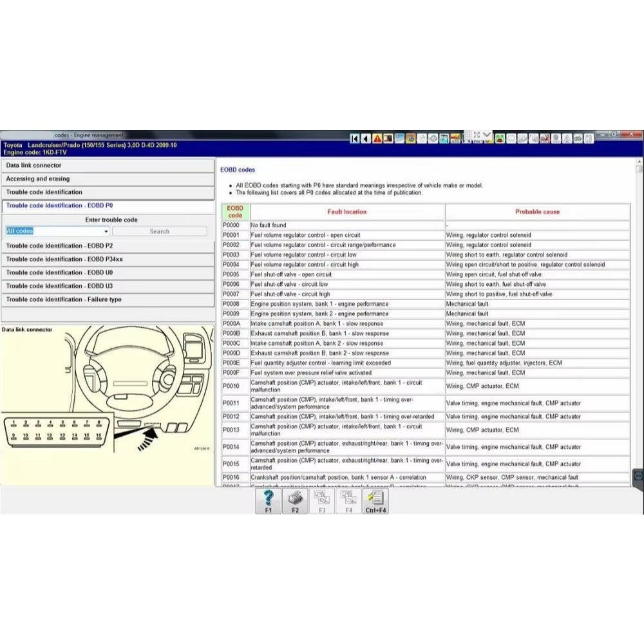Click the EOBD codes heading
The image size is (644, 644).
pos(238,169)
